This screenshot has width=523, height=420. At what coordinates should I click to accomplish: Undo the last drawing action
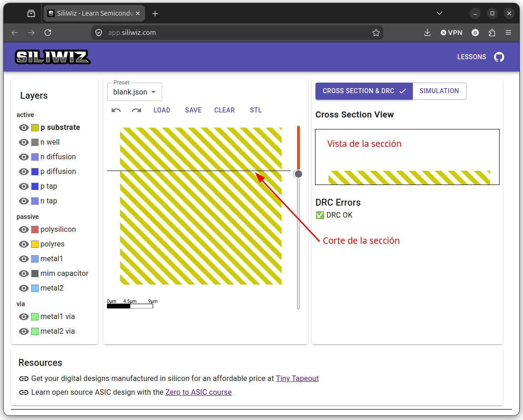116,110
